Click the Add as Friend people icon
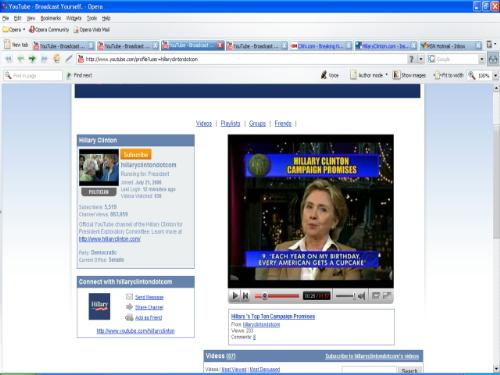The image size is (500, 375). coord(129,317)
